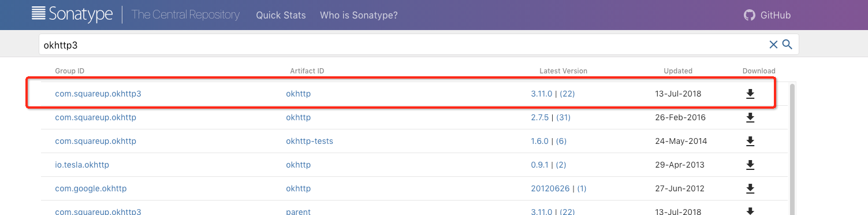Image resolution: width=868 pixels, height=215 pixels.
Task: Click the Updated column header
Action: click(x=678, y=71)
